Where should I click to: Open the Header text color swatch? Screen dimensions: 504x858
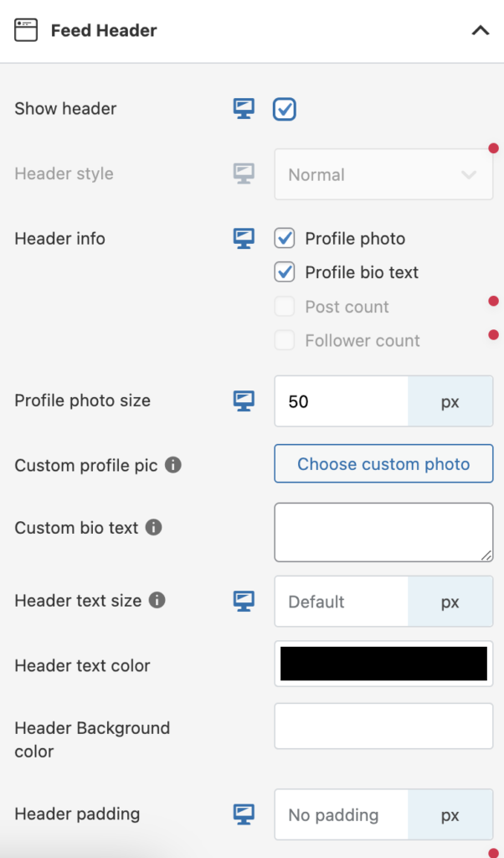pyautogui.click(x=383, y=664)
